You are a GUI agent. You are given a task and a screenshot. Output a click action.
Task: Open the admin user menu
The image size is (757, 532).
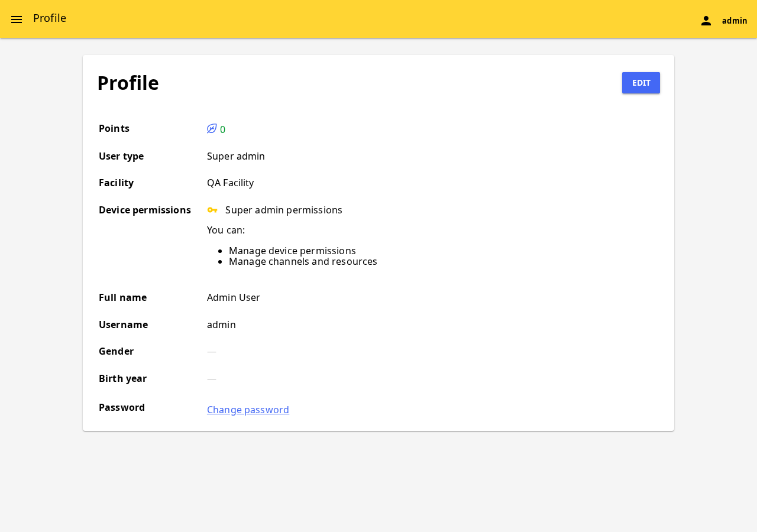coord(724,21)
